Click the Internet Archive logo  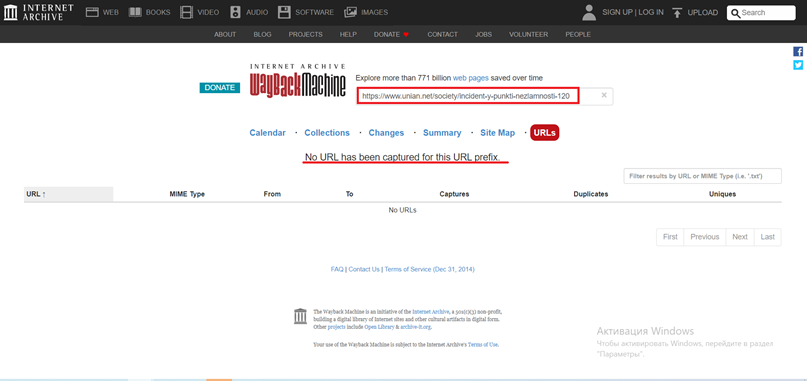pyautogui.click(x=39, y=12)
